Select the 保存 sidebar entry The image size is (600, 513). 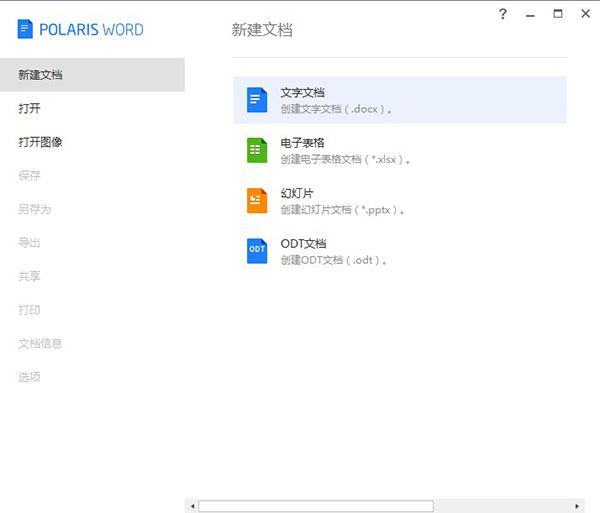(29, 176)
